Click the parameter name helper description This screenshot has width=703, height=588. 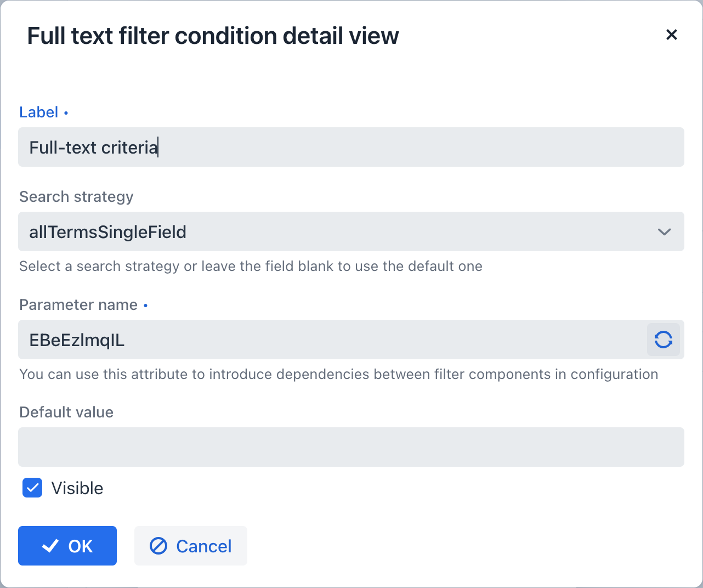pyautogui.click(x=338, y=375)
